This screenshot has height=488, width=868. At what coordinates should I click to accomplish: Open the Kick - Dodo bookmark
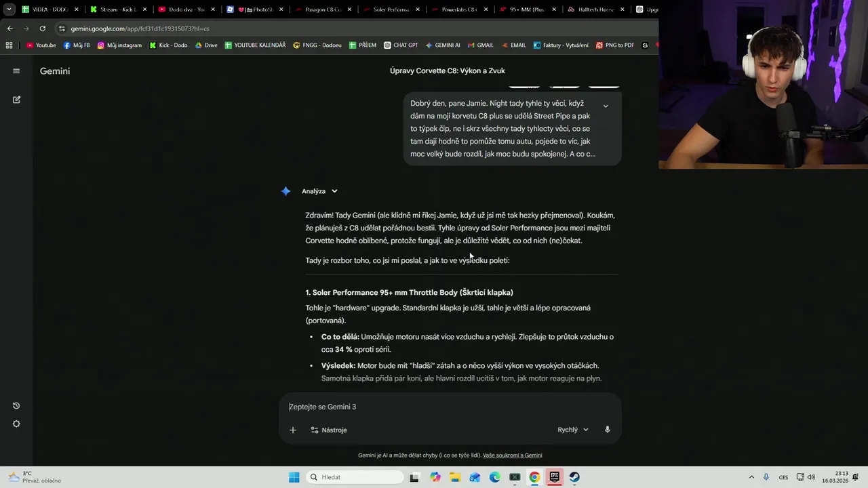[168, 45]
